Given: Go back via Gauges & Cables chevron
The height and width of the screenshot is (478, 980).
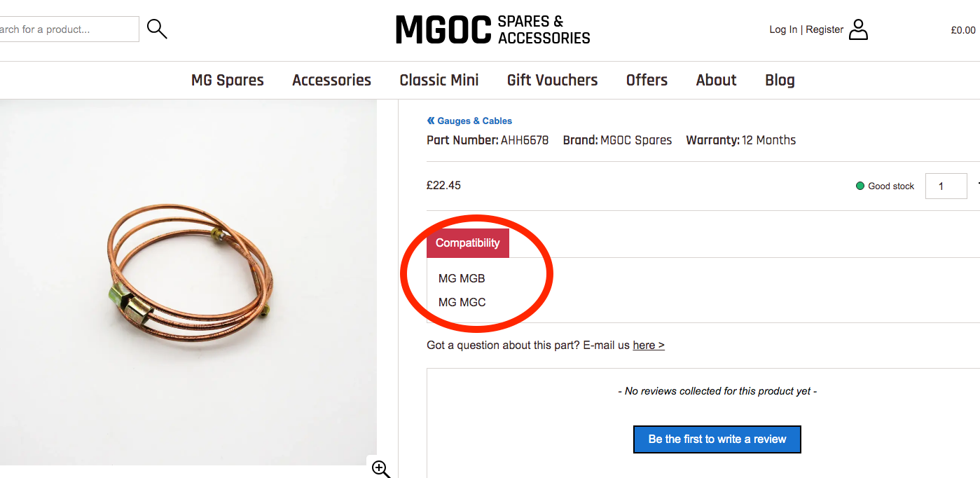Looking at the screenshot, I should (431, 121).
